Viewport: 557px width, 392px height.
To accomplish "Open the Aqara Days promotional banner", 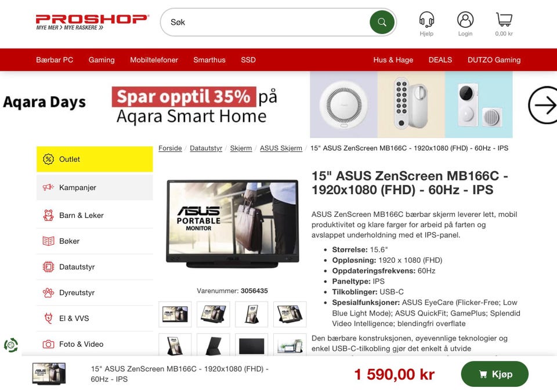I will (x=256, y=105).
